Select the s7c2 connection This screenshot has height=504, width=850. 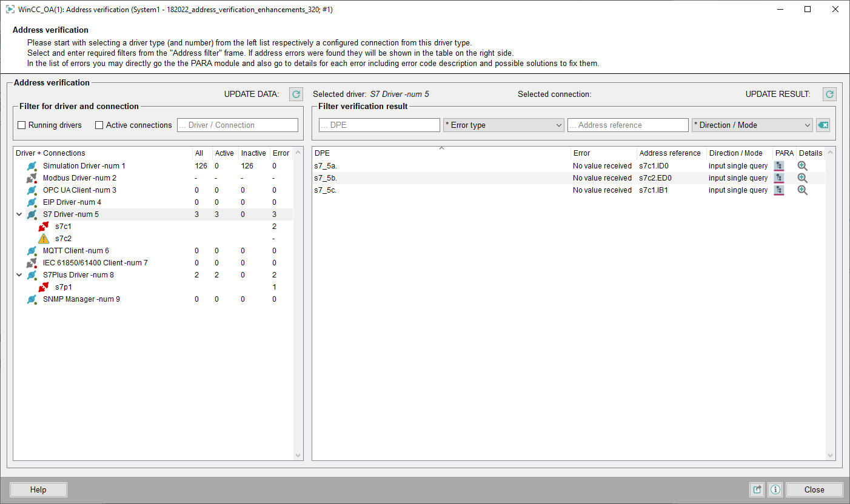tap(63, 239)
